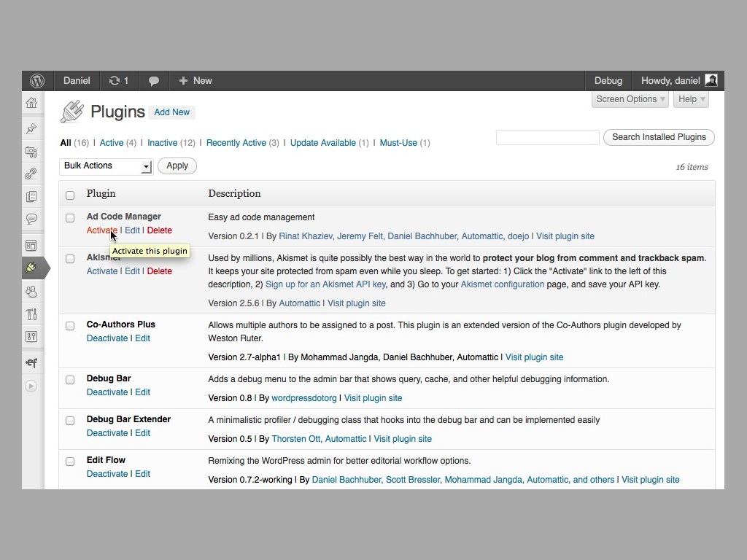Filter plugins by Update Available
The width and height of the screenshot is (747, 560).
pos(323,143)
